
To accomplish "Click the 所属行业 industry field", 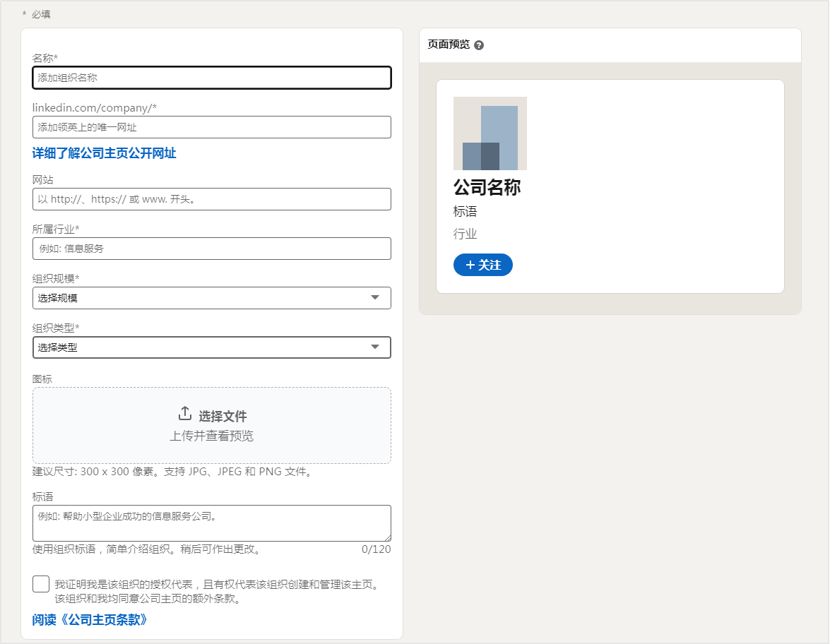I will click(211, 249).
